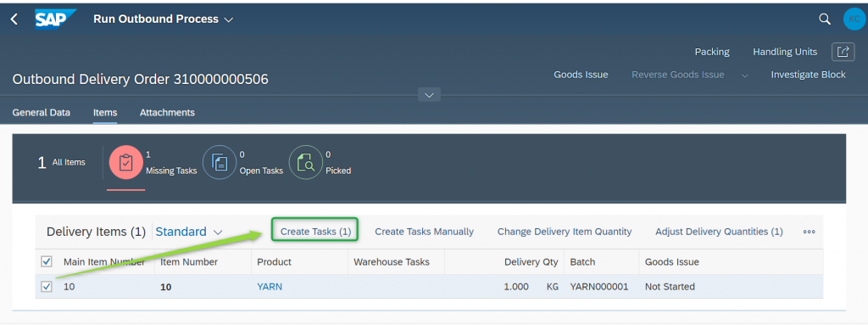
Task: Click Change Delivery Item Quantity
Action: click(x=565, y=232)
